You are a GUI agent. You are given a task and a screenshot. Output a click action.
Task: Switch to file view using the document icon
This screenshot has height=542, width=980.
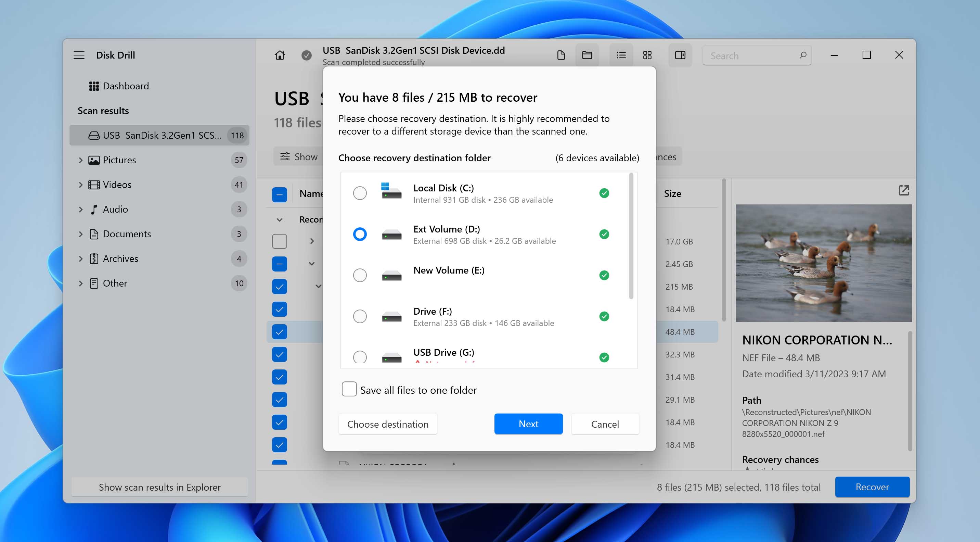(561, 55)
